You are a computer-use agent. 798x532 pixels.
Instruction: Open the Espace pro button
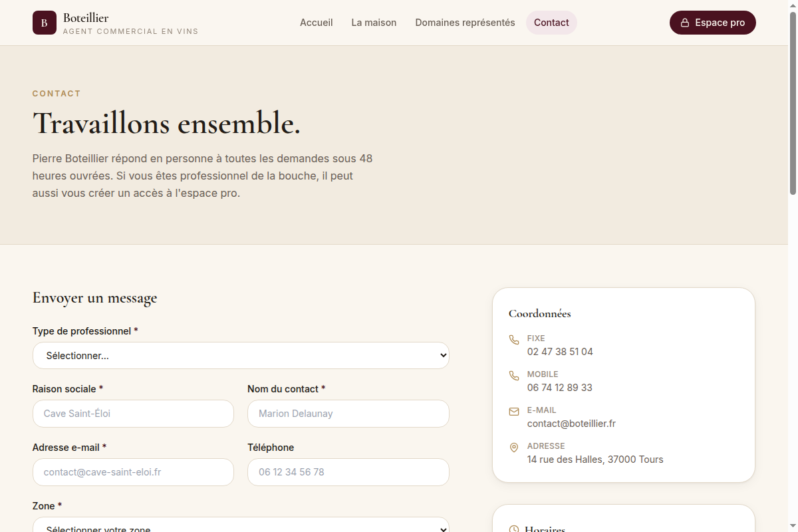point(713,23)
